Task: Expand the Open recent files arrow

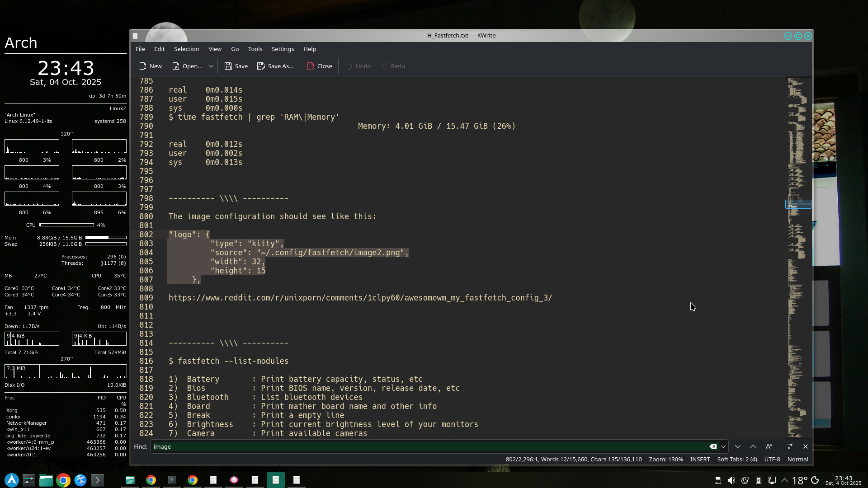Action: pos(211,66)
